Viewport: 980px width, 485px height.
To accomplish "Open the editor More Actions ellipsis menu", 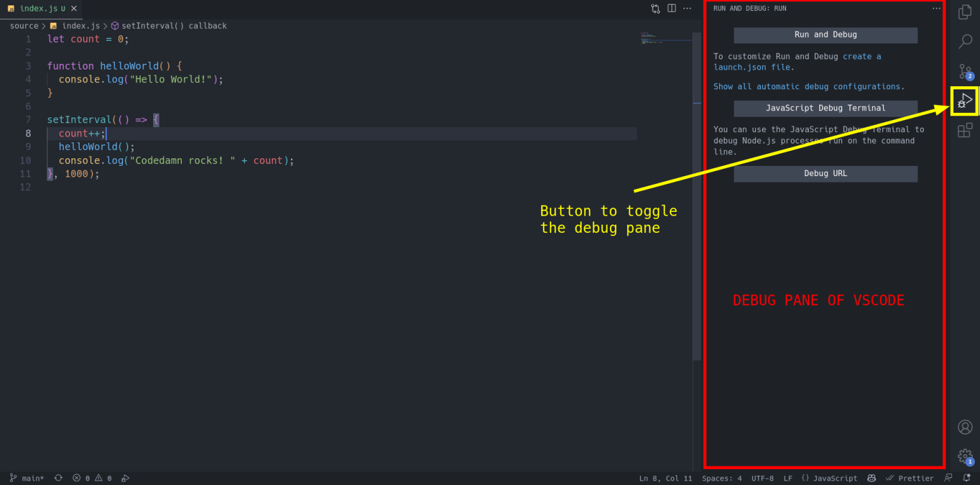I will coord(687,8).
